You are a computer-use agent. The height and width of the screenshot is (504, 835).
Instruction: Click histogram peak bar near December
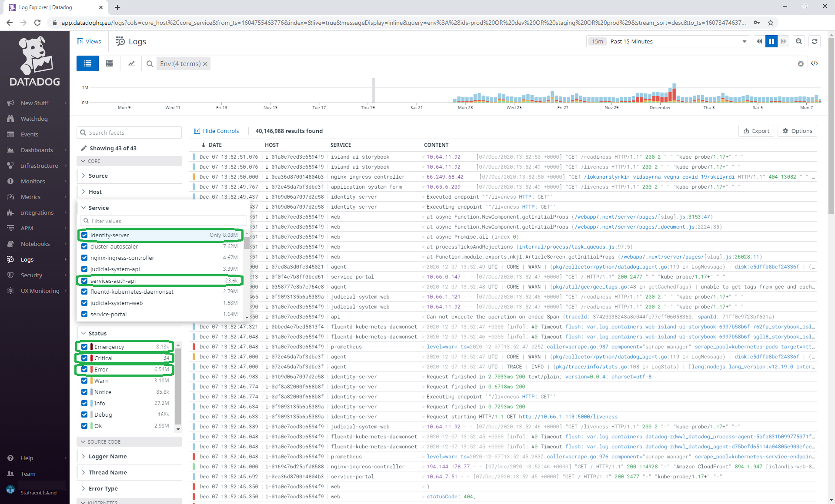[674, 93]
